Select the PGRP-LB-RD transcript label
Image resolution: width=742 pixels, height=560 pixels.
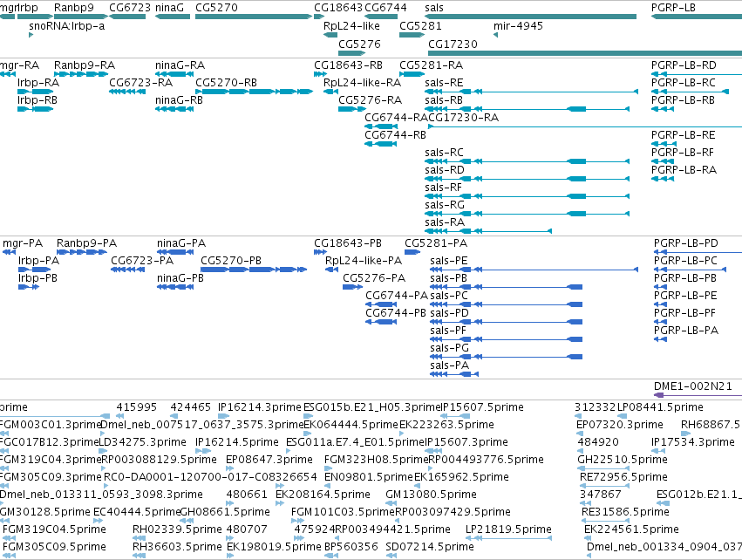pos(684,65)
